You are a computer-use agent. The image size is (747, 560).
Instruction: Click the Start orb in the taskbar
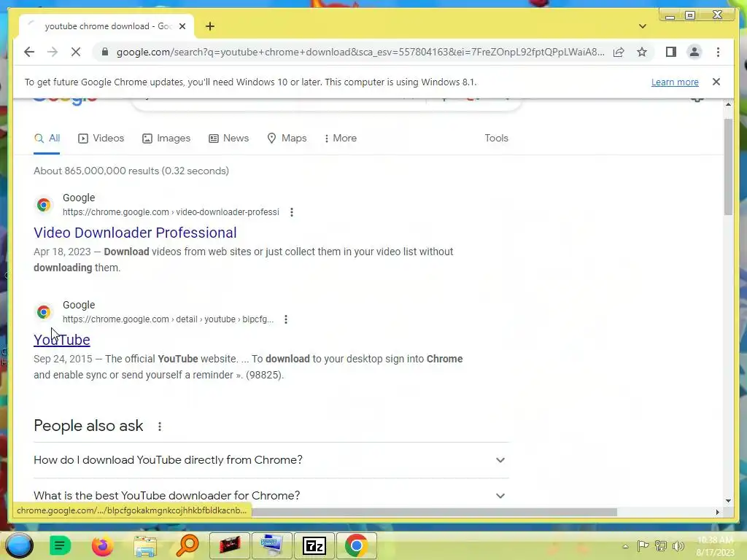click(19, 545)
